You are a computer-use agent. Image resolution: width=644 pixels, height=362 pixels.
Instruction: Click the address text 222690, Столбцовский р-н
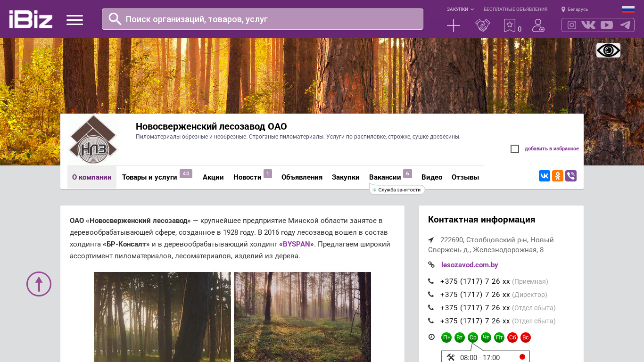pos(491,245)
